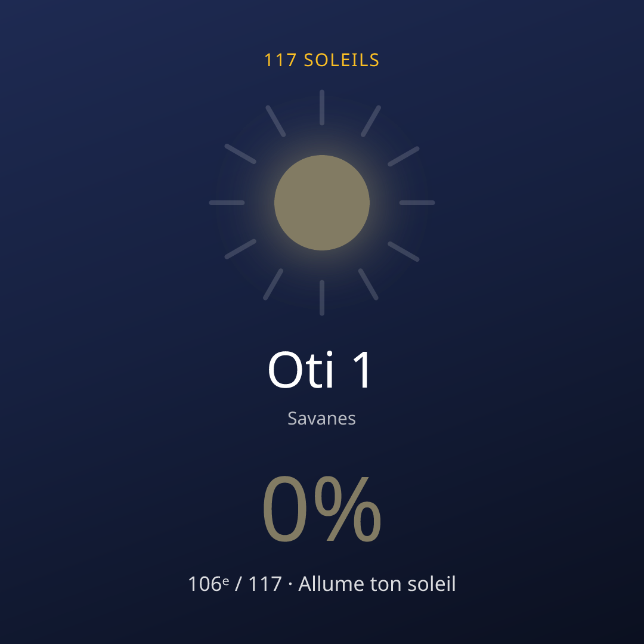Click the 106e rank text

(x=208, y=583)
